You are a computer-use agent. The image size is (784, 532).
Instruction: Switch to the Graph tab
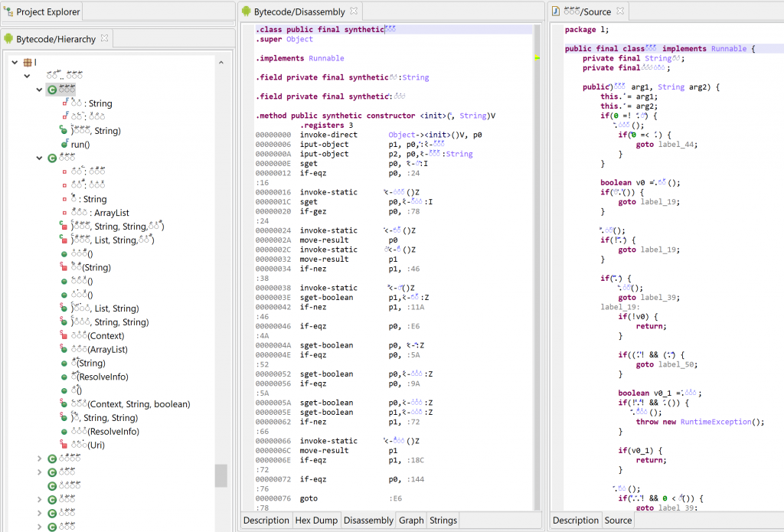coord(411,520)
